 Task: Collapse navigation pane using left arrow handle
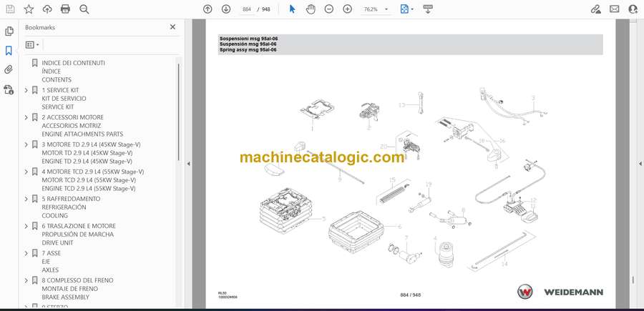point(188,164)
